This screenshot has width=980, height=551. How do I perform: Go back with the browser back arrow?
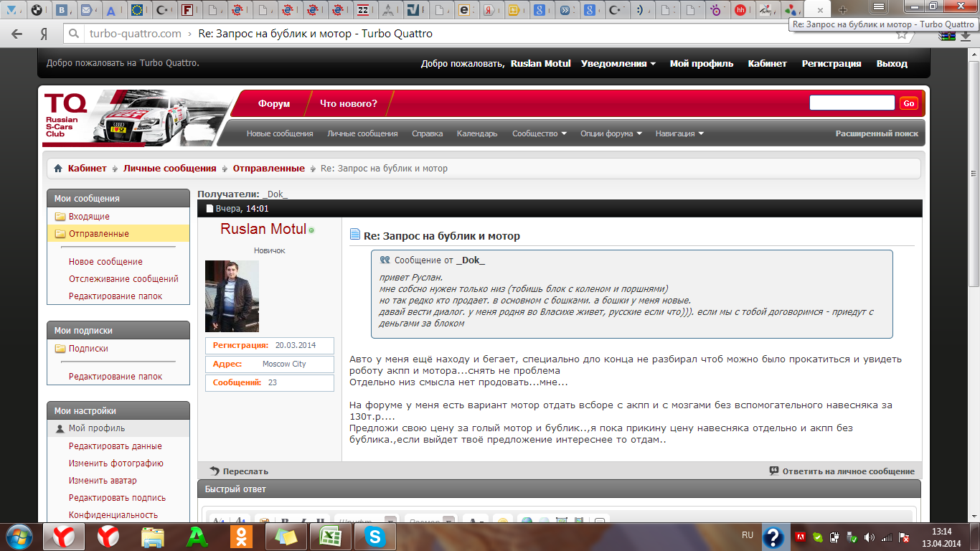pyautogui.click(x=17, y=34)
